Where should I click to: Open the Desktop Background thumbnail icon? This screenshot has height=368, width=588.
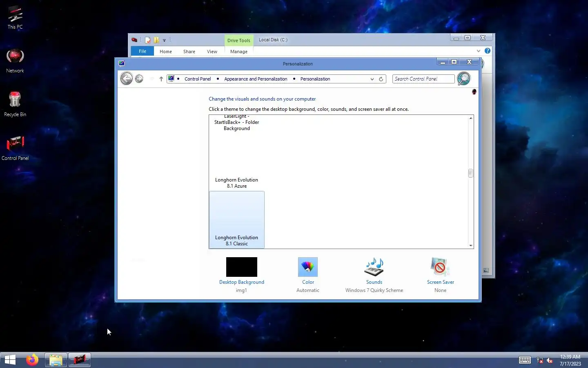click(x=242, y=267)
